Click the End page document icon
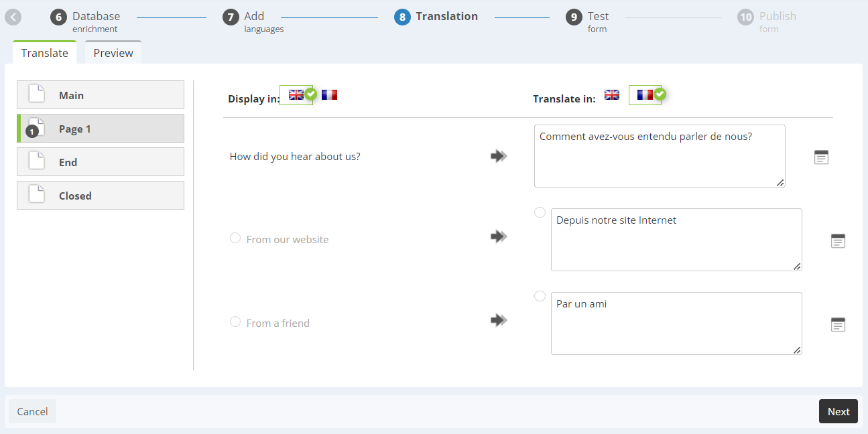868x434 pixels. [36, 161]
